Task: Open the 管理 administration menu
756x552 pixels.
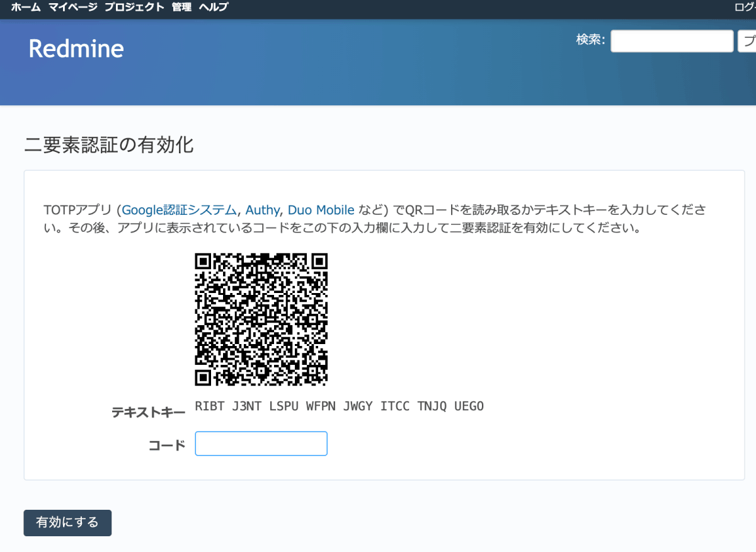Action: click(181, 8)
